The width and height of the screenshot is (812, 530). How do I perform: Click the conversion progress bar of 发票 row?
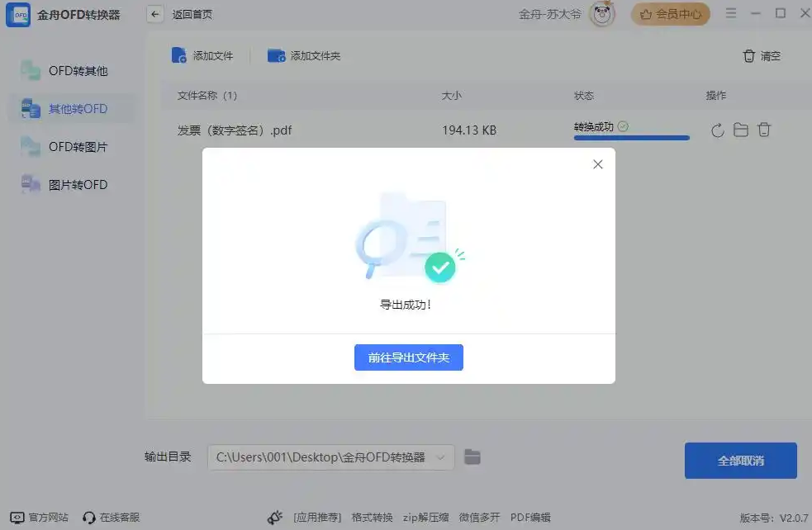(x=631, y=138)
